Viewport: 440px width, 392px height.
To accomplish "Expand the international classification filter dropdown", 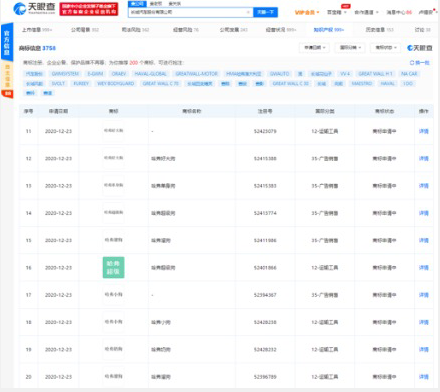I will [x=350, y=48].
